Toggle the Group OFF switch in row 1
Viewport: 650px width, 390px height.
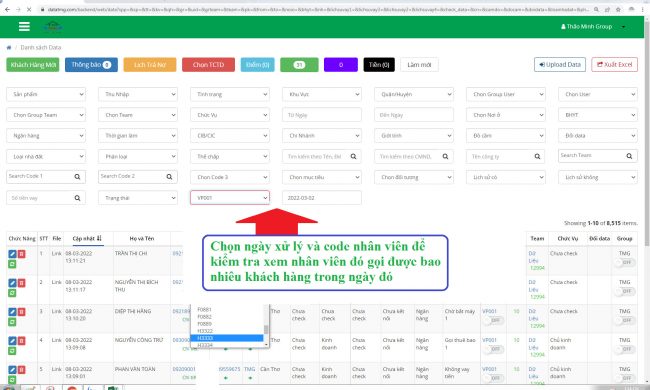coord(625,262)
